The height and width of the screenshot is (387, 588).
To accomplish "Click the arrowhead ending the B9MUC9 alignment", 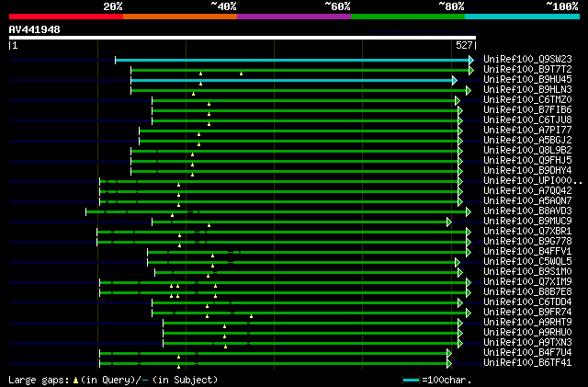I will click(449, 222).
